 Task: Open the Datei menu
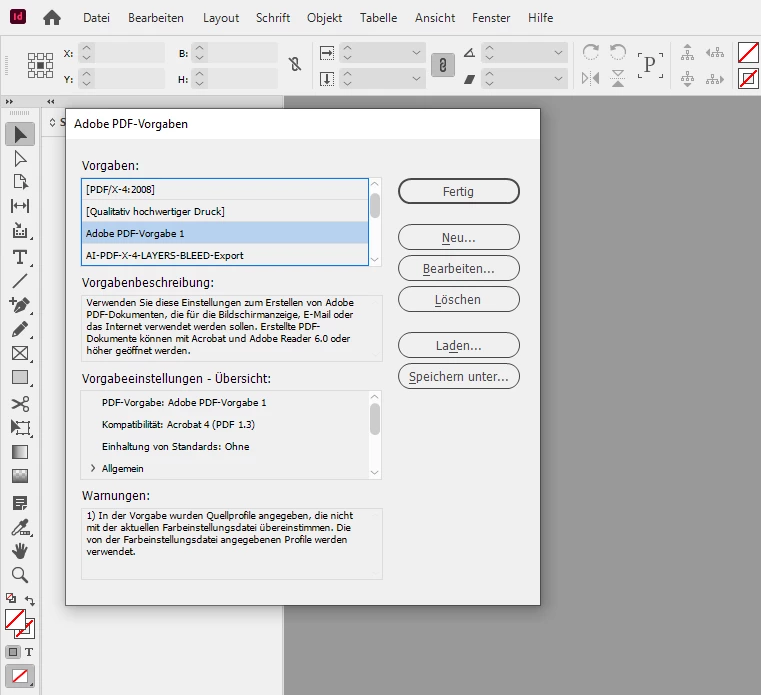coord(96,18)
